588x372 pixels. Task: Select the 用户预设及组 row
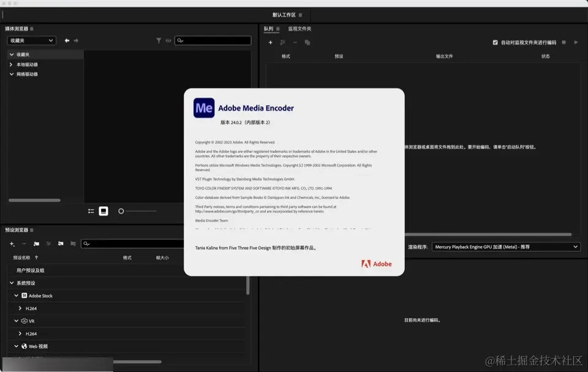click(x=127, y=270)
